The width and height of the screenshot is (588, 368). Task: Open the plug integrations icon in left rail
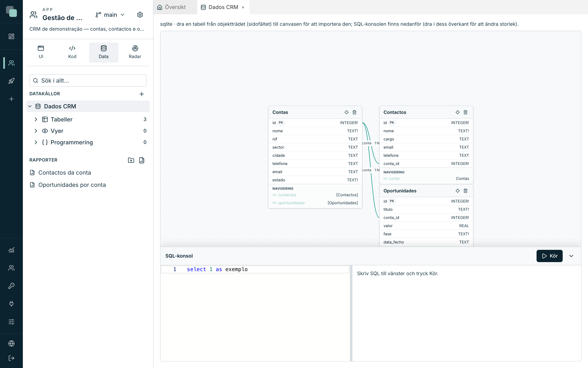click(11, 304)
